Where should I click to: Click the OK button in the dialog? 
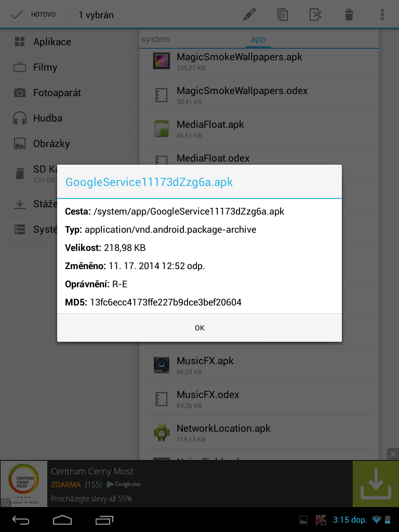(199, 328)
